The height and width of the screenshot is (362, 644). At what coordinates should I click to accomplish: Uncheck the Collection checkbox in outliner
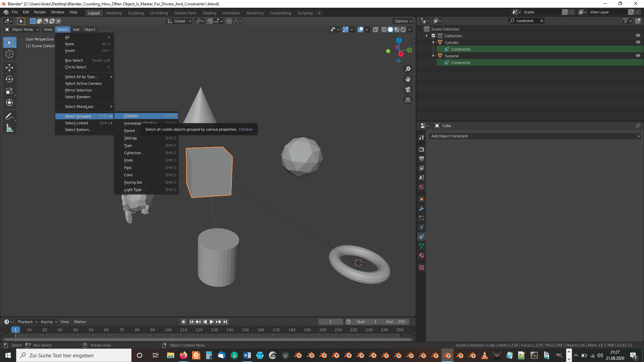pos(433,36)
